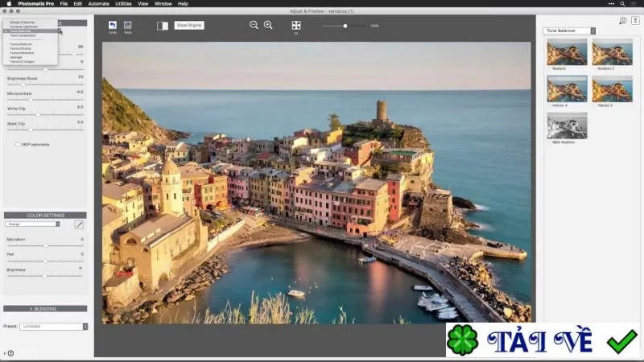Apply the Interior 4 preset thumbnail
This screenshot has height=362, width=644.
pos(567,88)
